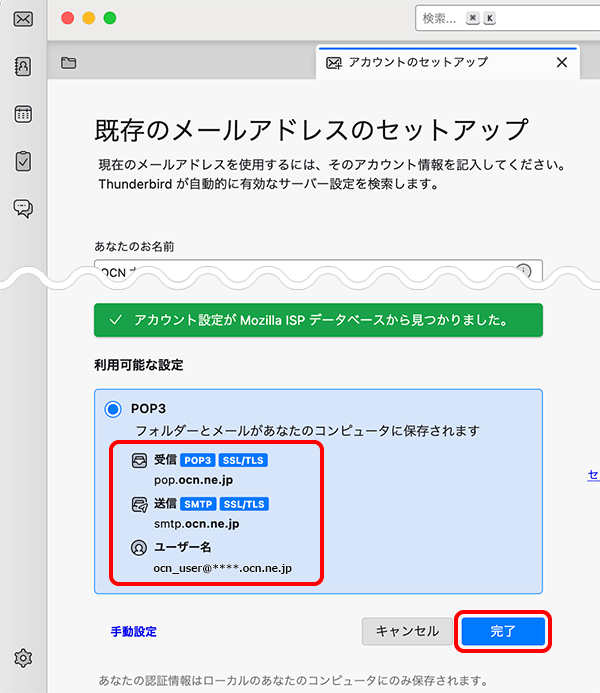
Task: Click the あなたのお名前 text field
Action: click(x=300, y=270)
